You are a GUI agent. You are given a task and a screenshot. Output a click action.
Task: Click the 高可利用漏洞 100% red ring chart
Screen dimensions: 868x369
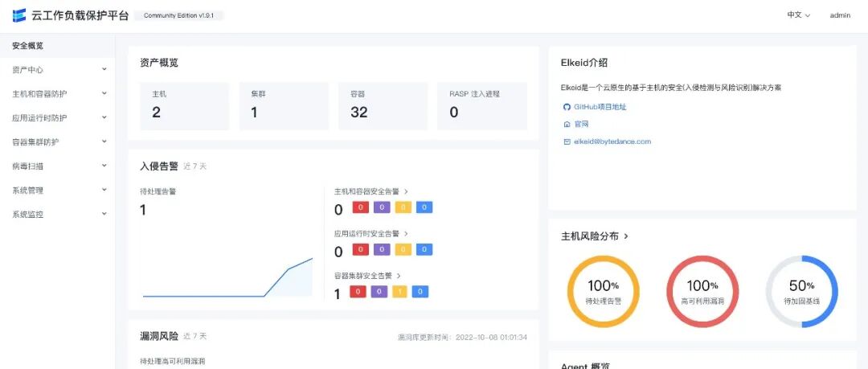click(702, 292)
